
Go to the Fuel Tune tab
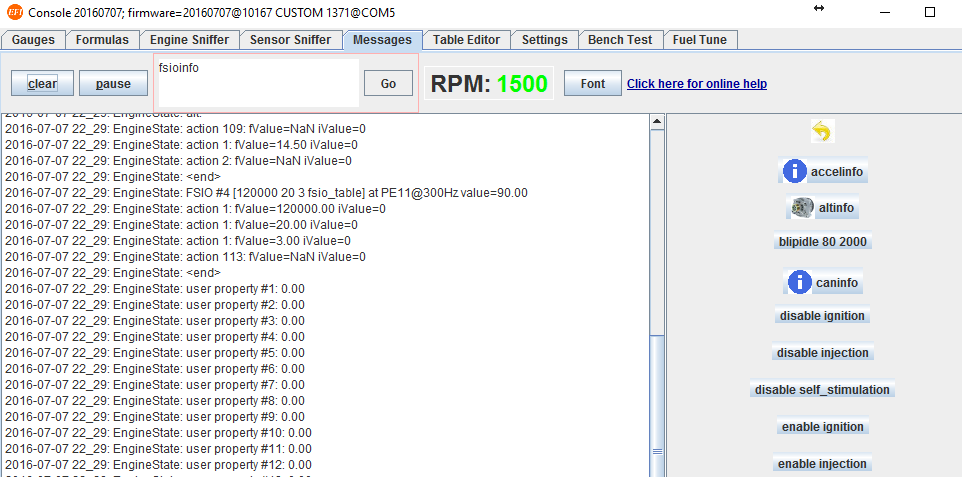[701, 40]
